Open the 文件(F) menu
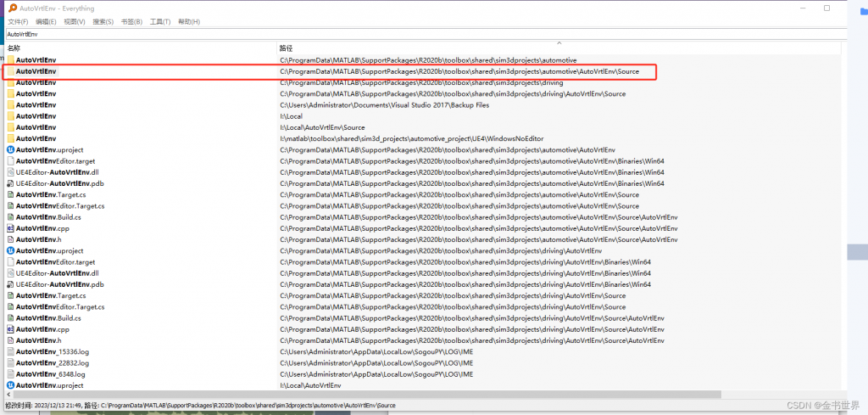The height and width of the screenshot is (415, 868). coord(17,21)
